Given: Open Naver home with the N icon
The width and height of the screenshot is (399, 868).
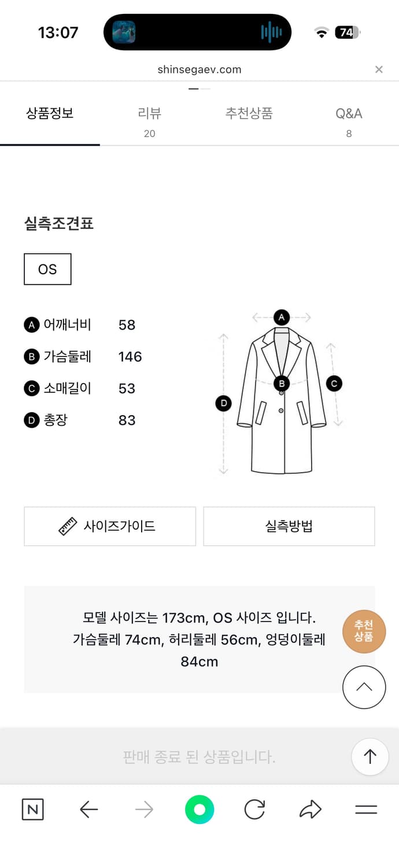Looking at the screenshot, I should click(x=32, y=810).
